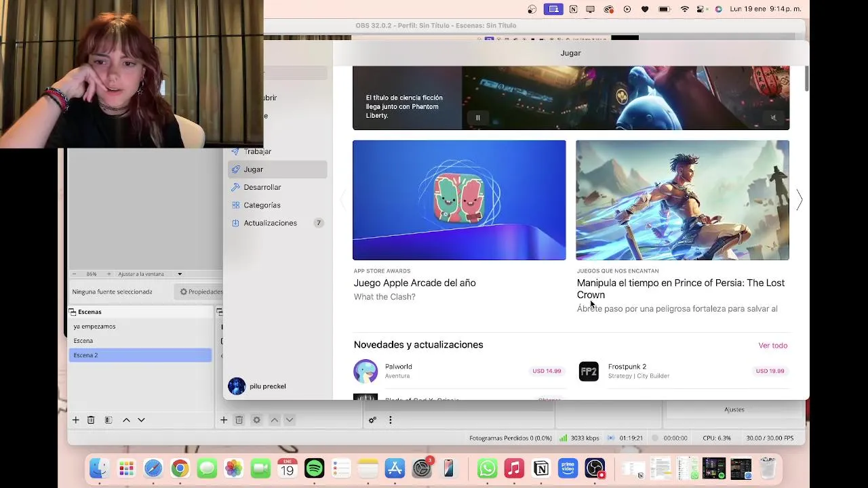Open Siri from the menu bar
The height and width of the screenshot is (488, 868).
pos(718,9)
